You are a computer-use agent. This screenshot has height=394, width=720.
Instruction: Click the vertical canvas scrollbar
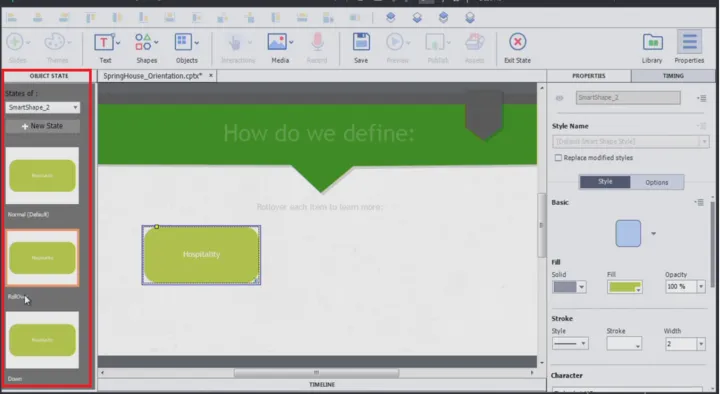click(x=542, y=225)
